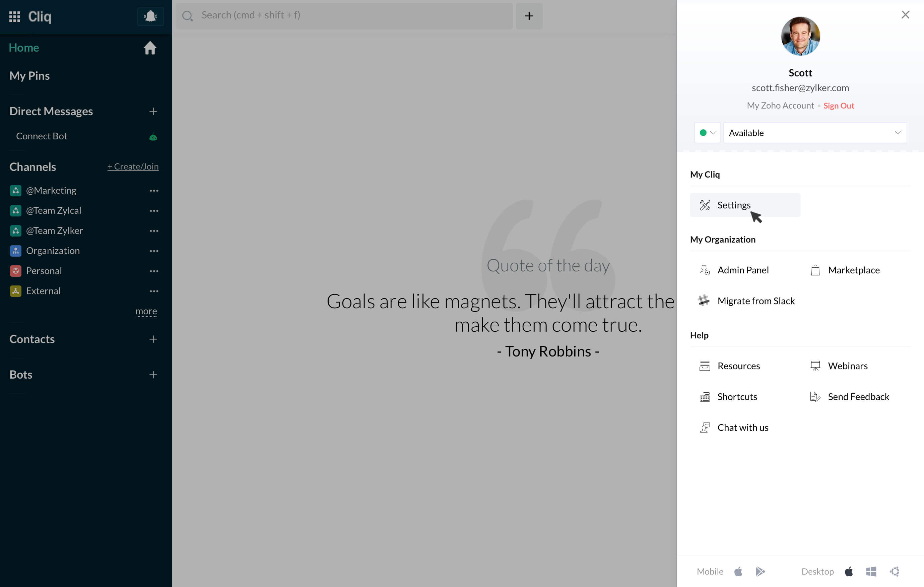Image resolution: width=924 pixels, height=587 pixels.
Task: Click the search magnifier icon
Action: point(187,16)
